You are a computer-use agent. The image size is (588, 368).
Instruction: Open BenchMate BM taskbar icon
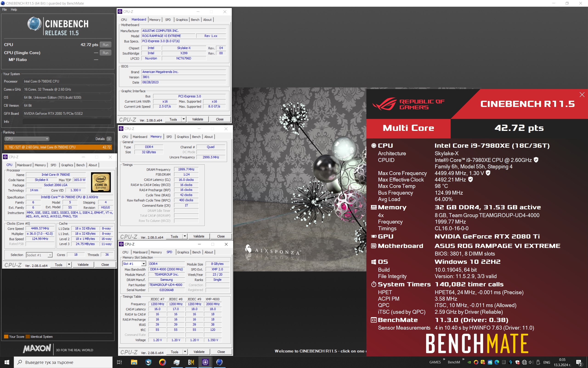(191, 362)
